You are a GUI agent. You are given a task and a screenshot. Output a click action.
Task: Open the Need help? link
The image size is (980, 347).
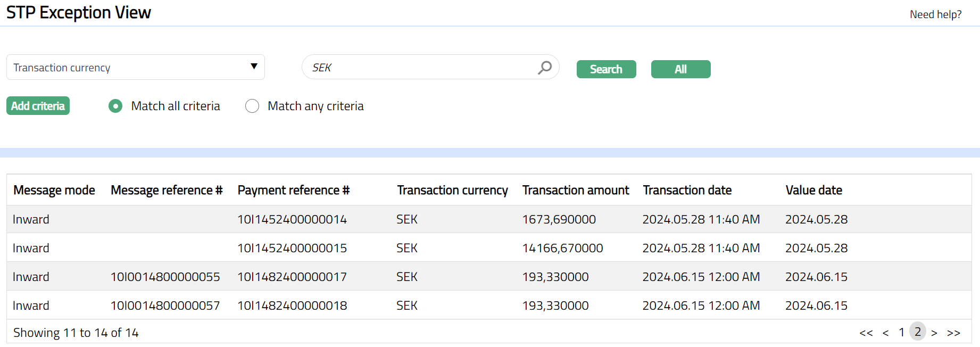coord(935,14)
